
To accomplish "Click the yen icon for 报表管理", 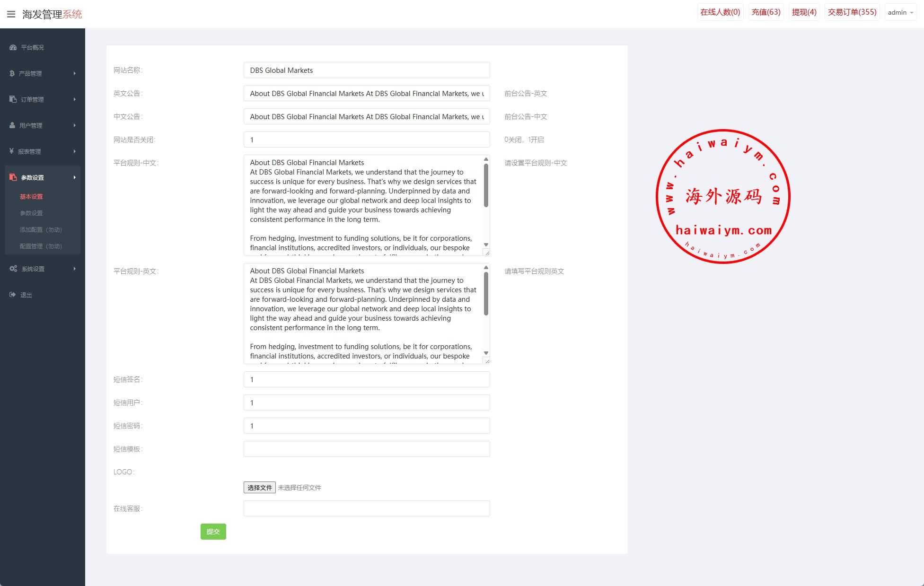I will tap(11, 151).
